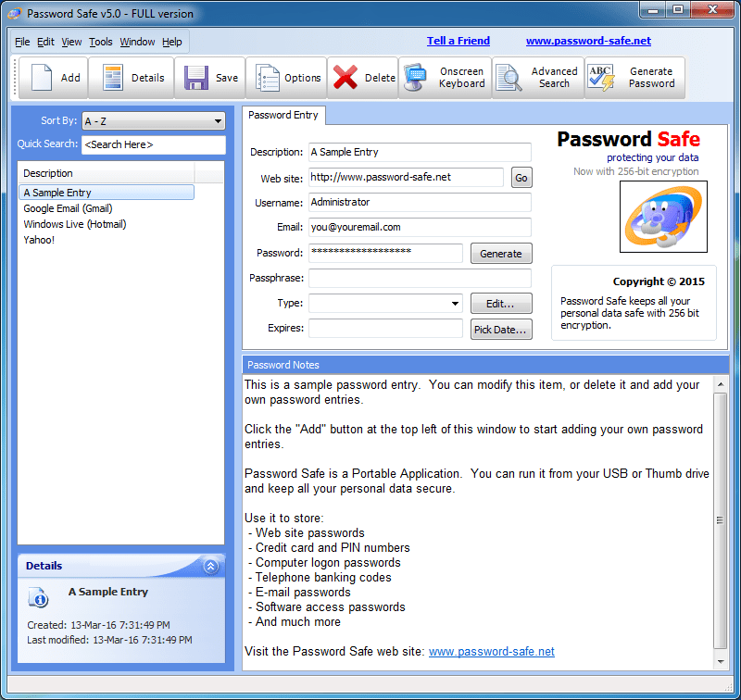Image resolution: width=741 pixels, height=700 pixels.
Task: Select the Password Entry tab
Action: tap(283, 115)
